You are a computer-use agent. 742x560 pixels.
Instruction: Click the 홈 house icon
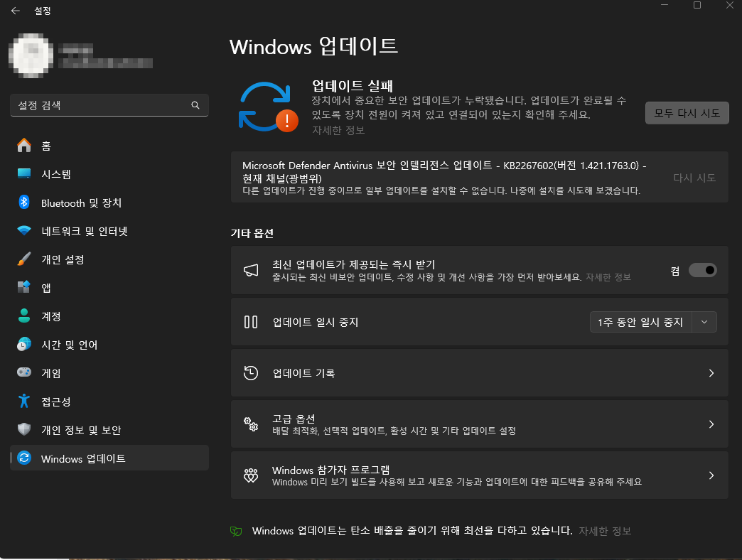pyautogui.click(x=24, y=145)
